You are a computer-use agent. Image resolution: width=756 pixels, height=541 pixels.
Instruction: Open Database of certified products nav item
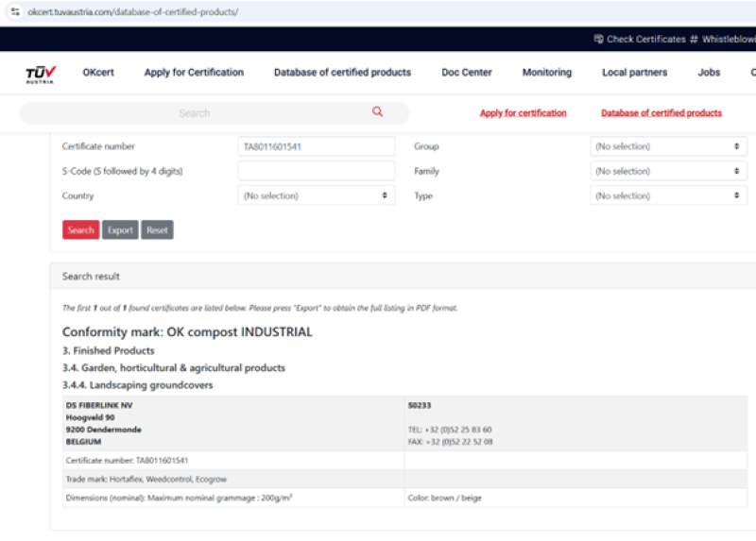[342, 73]
